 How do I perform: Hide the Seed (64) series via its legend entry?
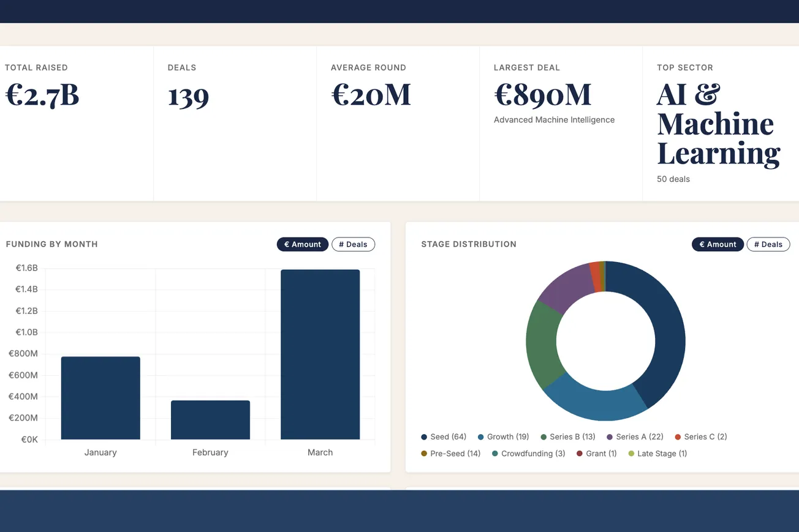pos(443,436)
